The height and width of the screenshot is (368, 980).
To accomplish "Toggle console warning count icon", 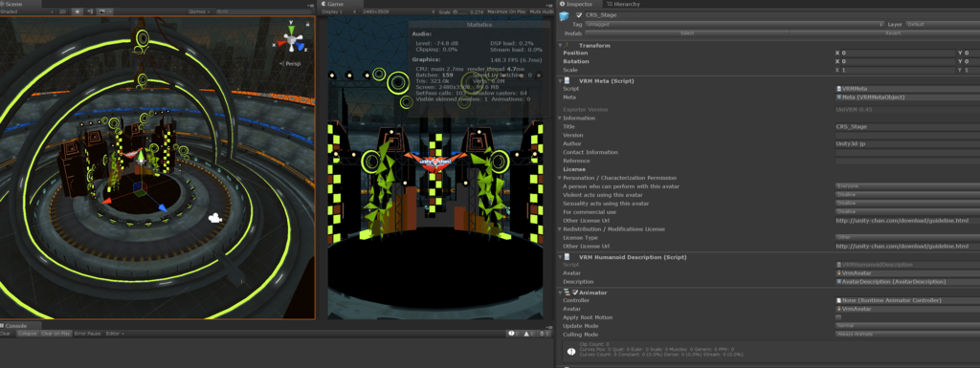I will click(527, 334).
